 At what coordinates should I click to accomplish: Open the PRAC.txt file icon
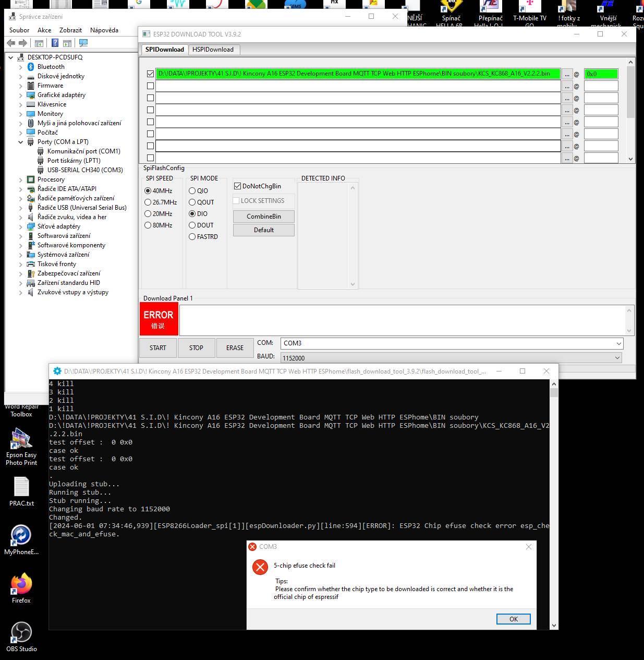(x=21, y=487)
